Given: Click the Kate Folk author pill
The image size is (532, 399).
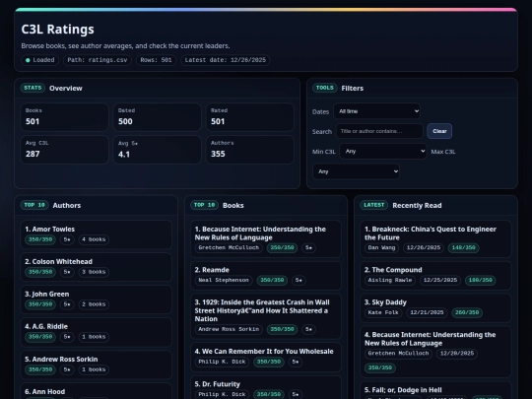Looking at the screenshot, I should point(383,312).
